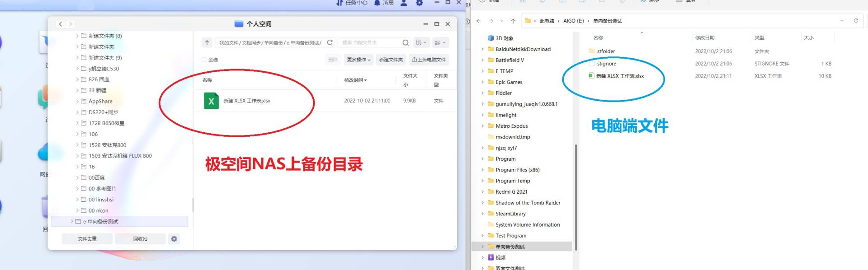Select 1503 安钛克机箱 FLUX 800 folder

(x=120, y=156)
